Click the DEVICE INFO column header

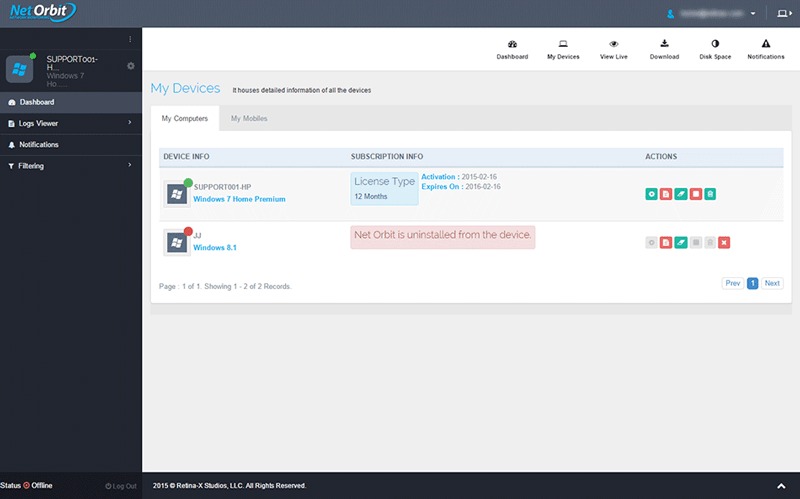click(x=186, y=157)
